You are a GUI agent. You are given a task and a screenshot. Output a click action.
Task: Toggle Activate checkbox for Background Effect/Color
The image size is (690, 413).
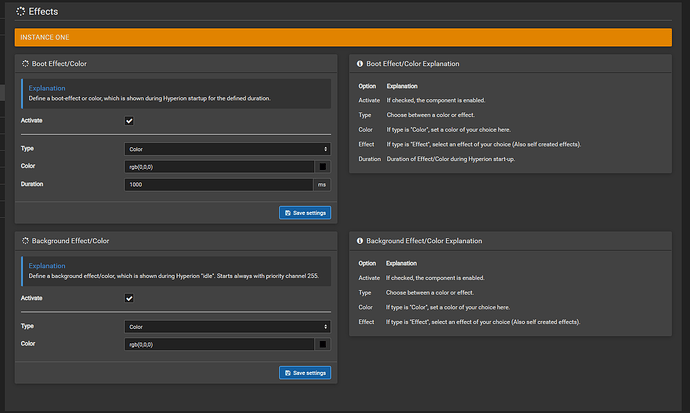pyautogui.click(x=129, y=298)
